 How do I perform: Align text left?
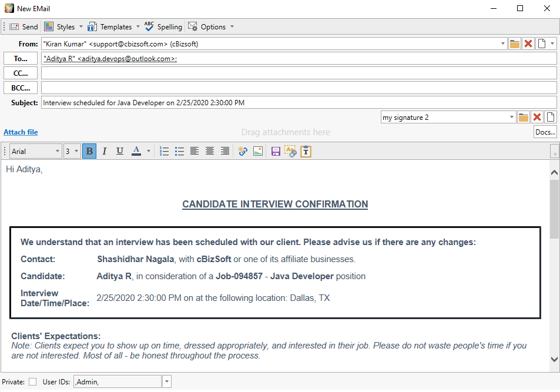click(195, 151)
